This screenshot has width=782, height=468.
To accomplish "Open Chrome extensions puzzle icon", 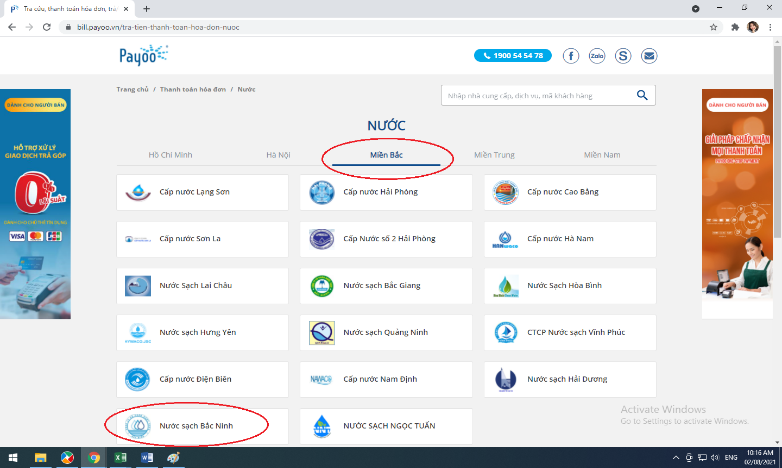I will tap(735, 27).
